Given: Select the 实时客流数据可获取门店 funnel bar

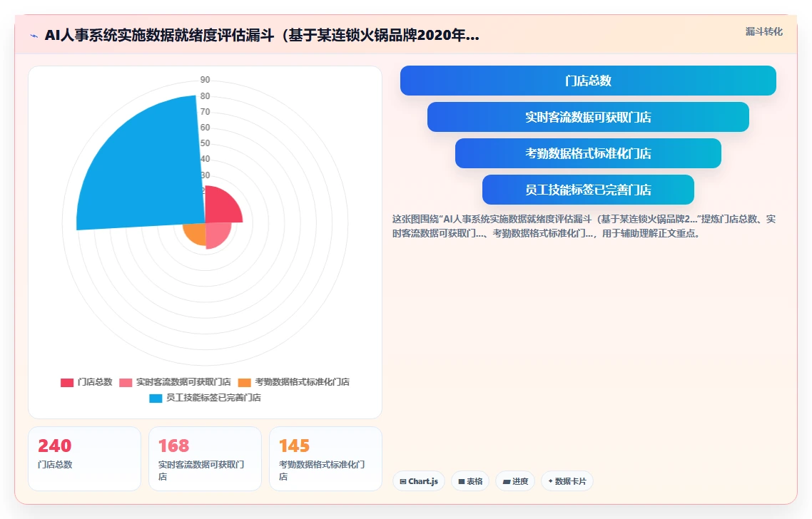Looking at the screenshot, I should point(588,117).
